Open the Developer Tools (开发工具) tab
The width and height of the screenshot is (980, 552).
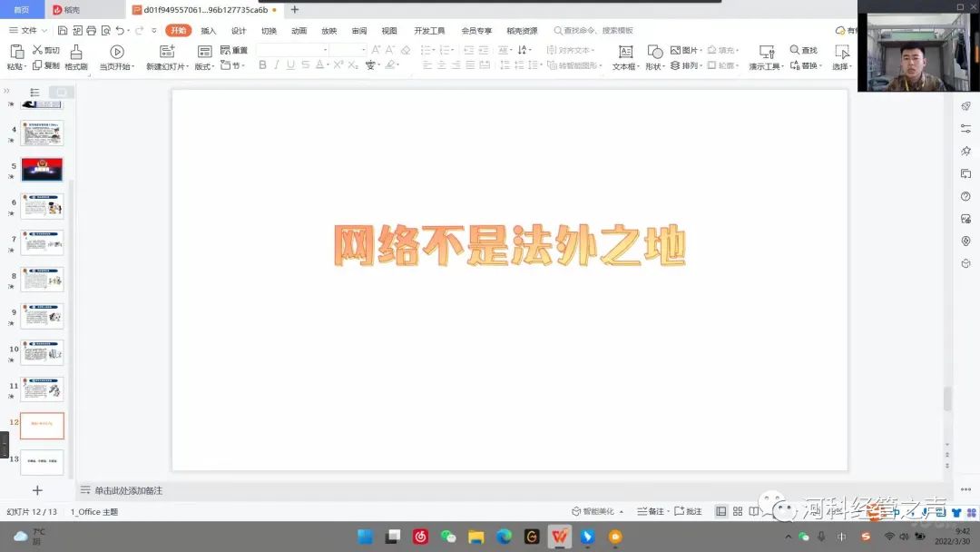pos(429,31)
